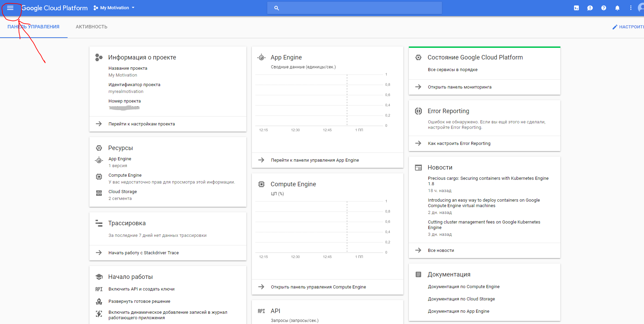Open the help question mark icon

[604, 8]
